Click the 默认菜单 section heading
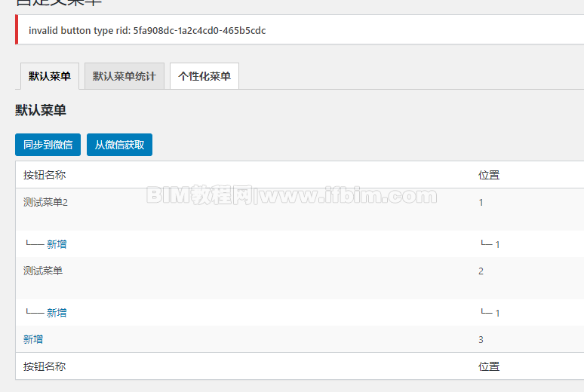The width and height of the screenshot is (584, 392). (41, 110)
